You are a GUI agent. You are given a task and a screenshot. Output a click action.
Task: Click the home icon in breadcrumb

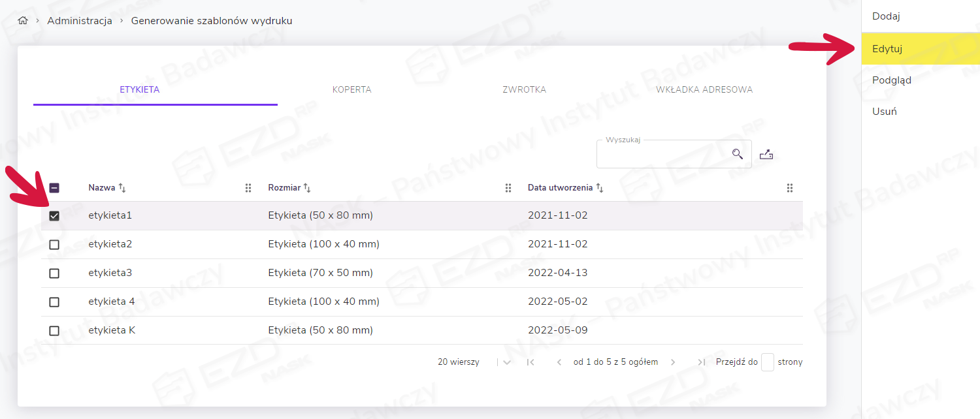tap(23, 21)
